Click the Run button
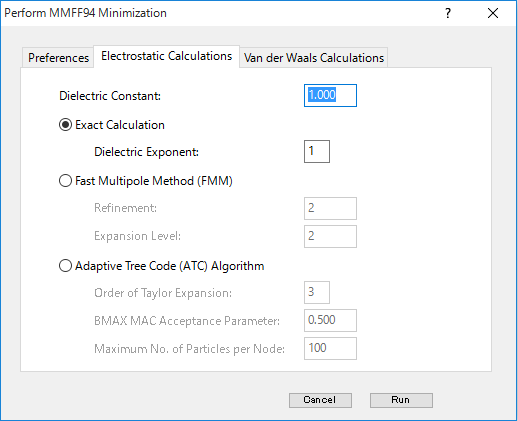The height and width of the screenshot is (421, 518). pyautogui.click(x=401, y=400)
